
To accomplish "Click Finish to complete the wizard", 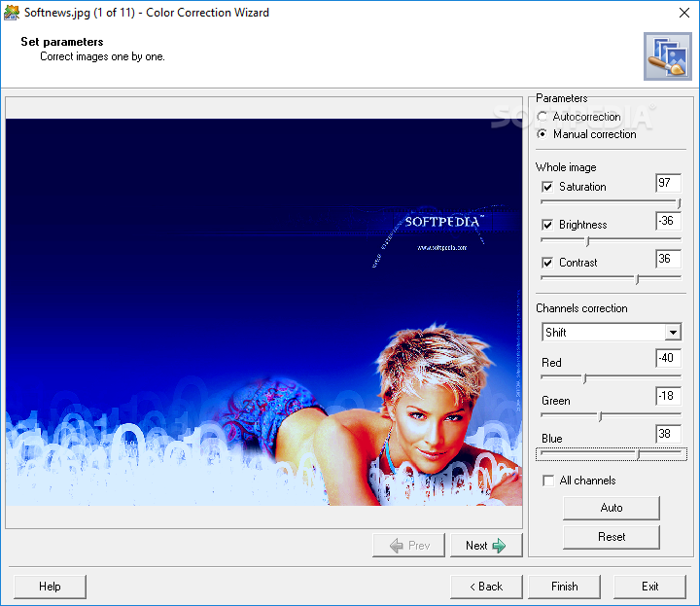I will [564, 587].
